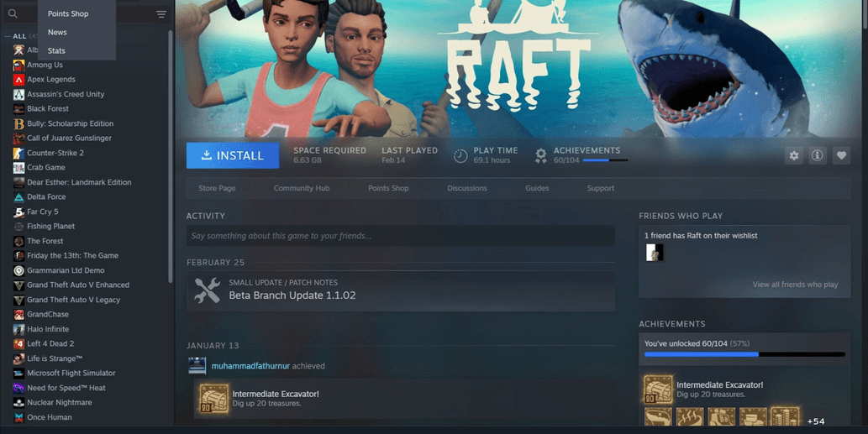This screenshot has width=868, height=434.
Task: Open the Community Hub tab
Action: coord(302,189)
